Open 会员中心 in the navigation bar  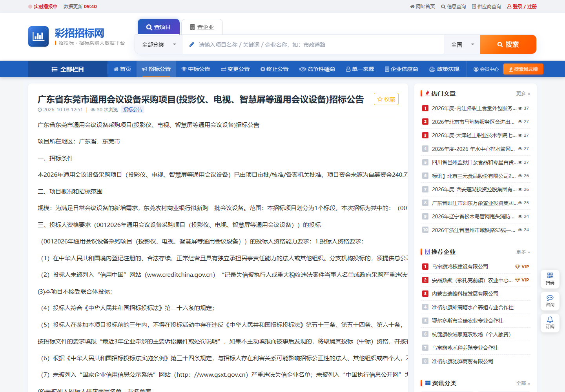pyautogui.click(x=486, y=69)
